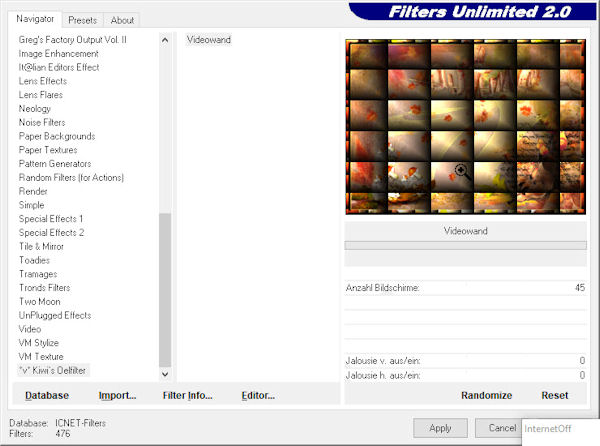Click the Anzahl Bildschirme value 45
Viewport: 600px width, 446px height.
coord(580,288)
